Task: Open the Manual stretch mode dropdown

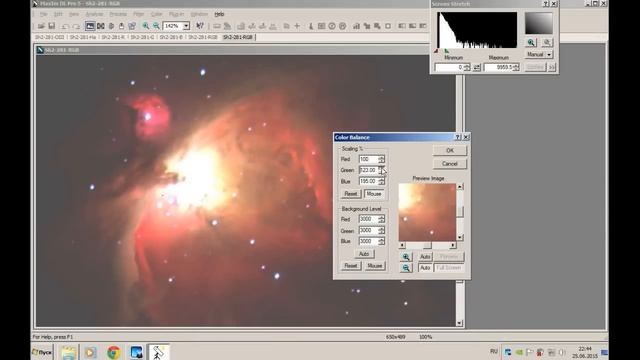Action: tap(539, 54)
